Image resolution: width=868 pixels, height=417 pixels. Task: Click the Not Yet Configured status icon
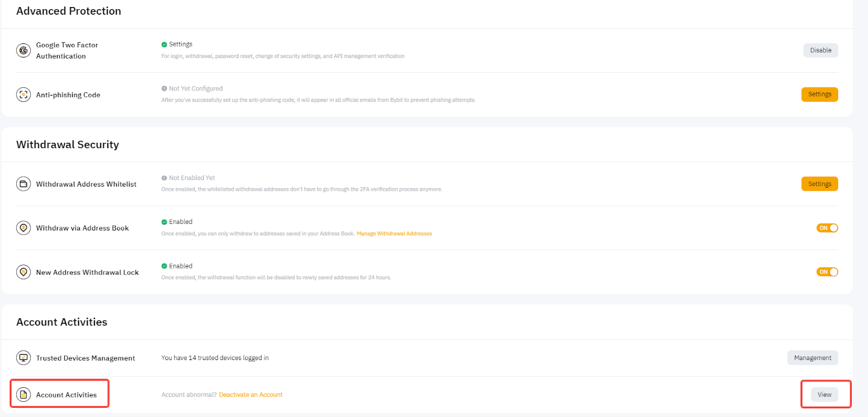tap(164, 88)
